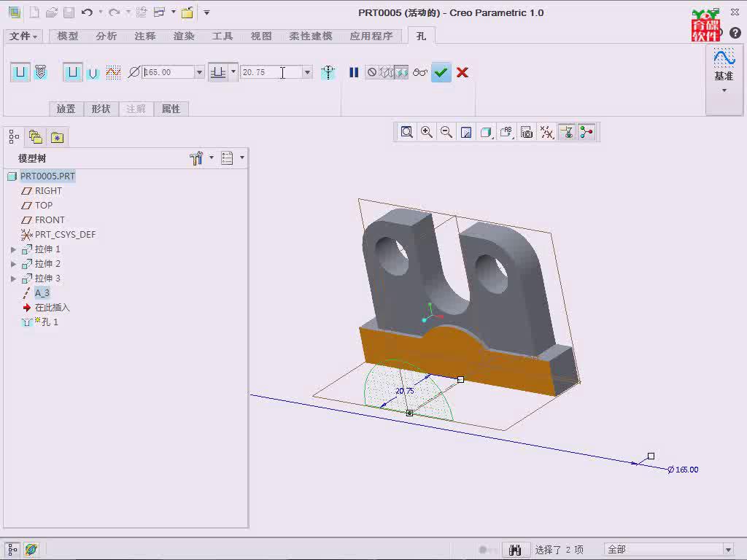Expand the 拉伸 3 feature node
This screenshot has height=560, width=747.
13,279
